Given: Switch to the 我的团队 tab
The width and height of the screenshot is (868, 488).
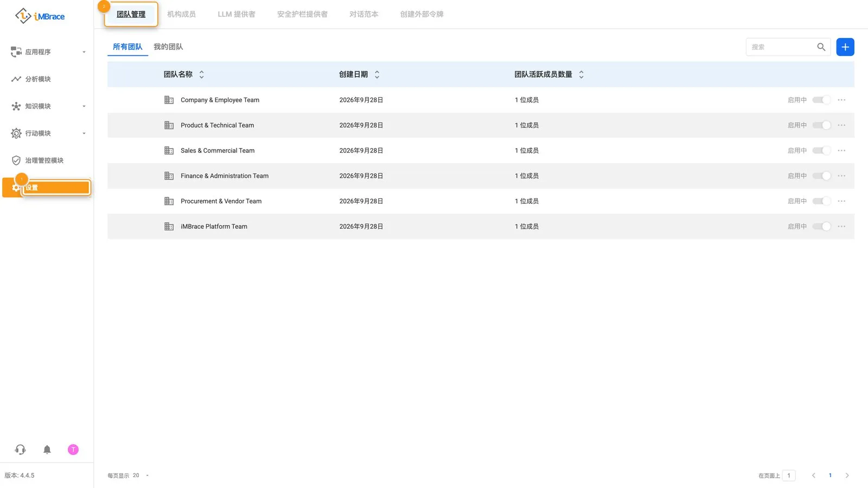Looking at the screenshot, I should [168, 47].
